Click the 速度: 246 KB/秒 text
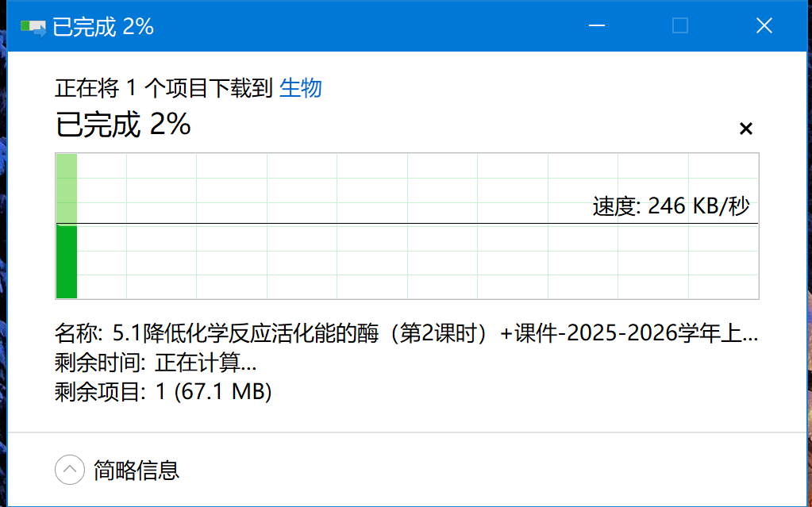Screen dimensions: 812x507 pyautogui.click(x=672, y=206)
